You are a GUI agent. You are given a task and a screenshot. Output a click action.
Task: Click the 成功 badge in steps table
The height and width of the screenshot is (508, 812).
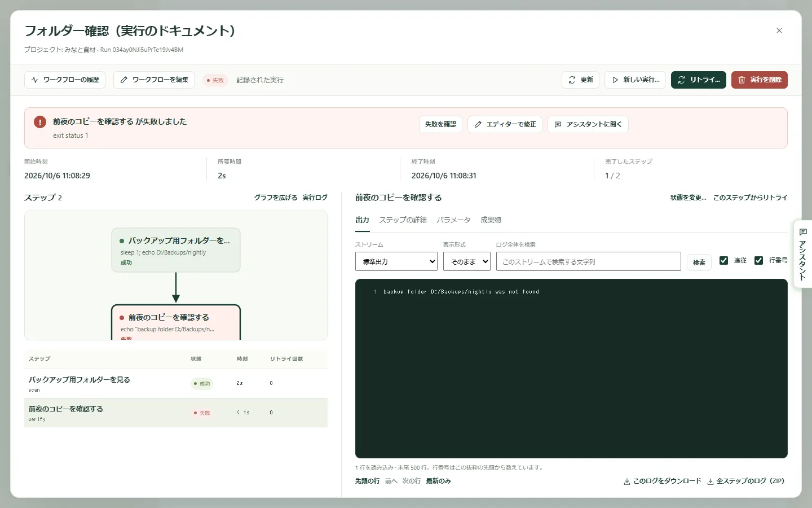click(x=202, y=384)
